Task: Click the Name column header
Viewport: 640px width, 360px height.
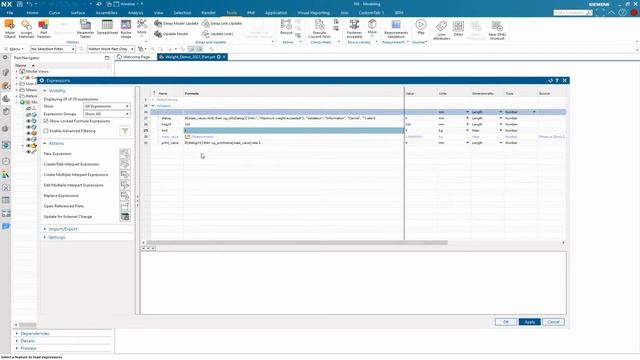Action: (x=163, y=93)
